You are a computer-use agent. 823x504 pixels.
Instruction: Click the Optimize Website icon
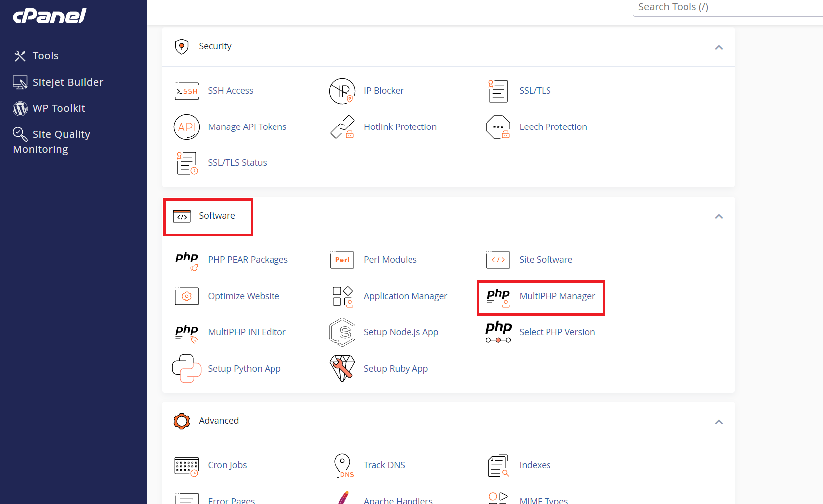point(187,296)
